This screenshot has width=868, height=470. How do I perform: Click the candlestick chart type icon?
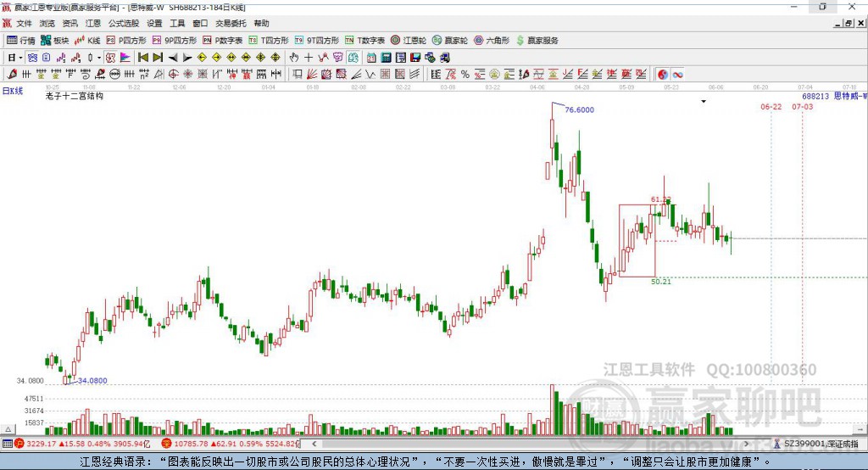(x=90, y=58)
